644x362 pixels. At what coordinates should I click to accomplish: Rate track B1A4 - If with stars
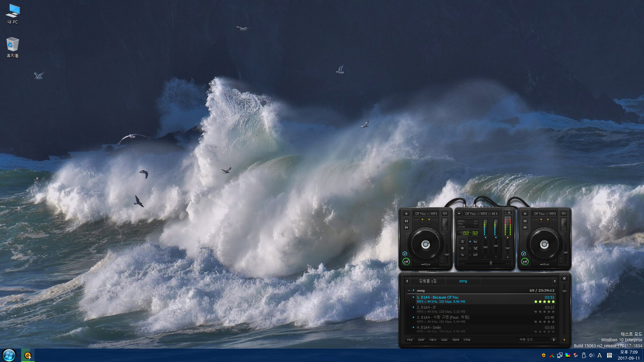click(544, 312)
